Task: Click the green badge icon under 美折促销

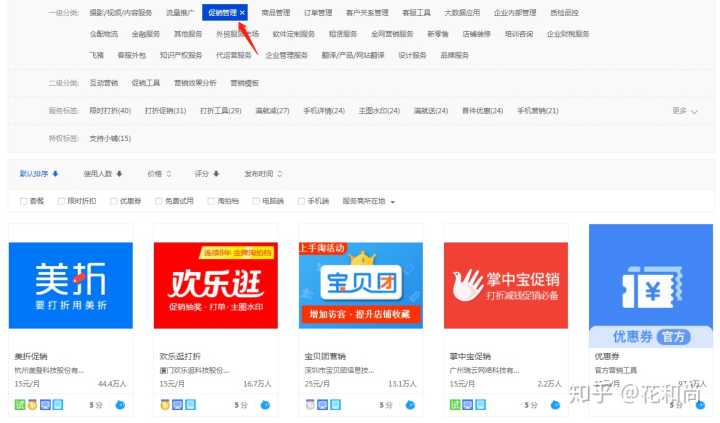Action: pyautogui.click(x=20, y=405)
